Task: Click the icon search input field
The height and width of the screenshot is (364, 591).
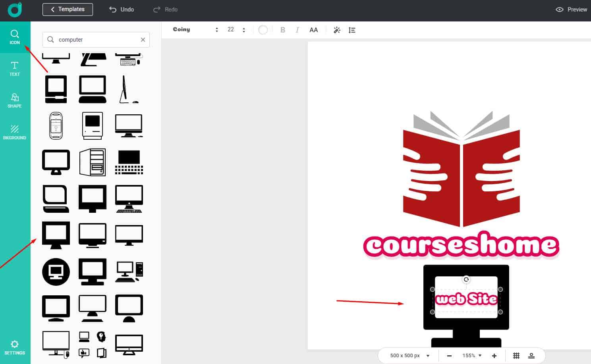Action: [95, 40]
